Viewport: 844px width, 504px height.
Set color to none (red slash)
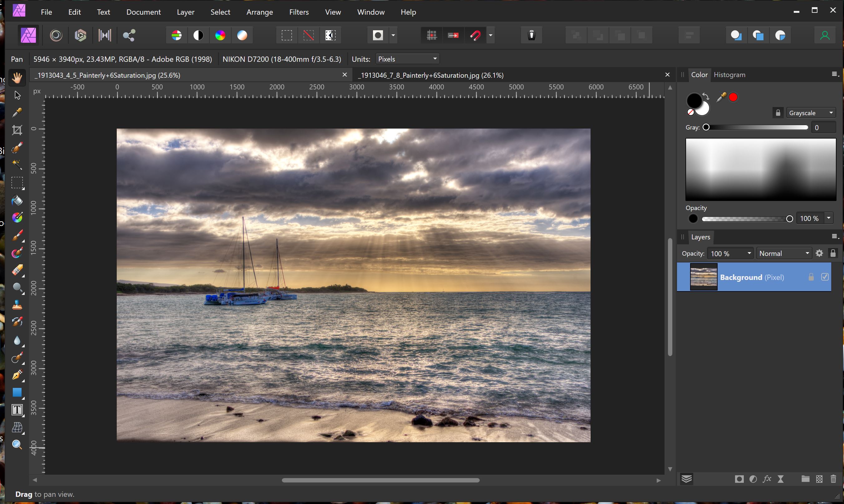pos(690,112)
